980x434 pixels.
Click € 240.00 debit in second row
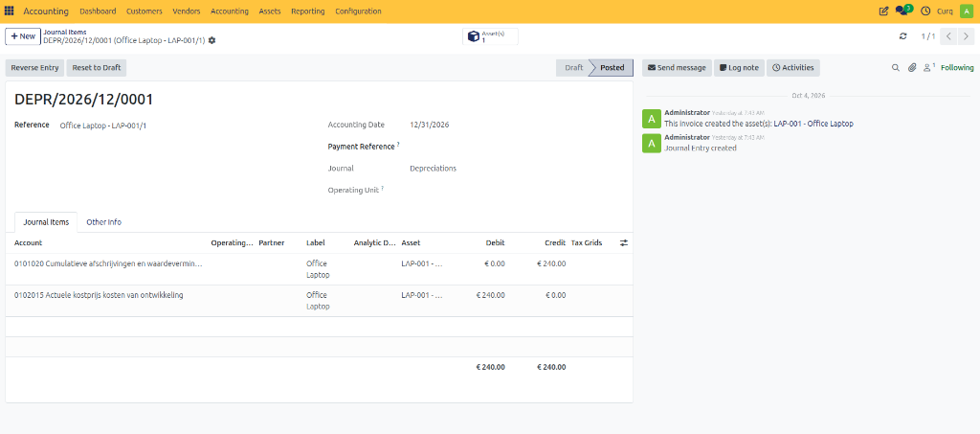pyautogui.click(x=491, y=295)
